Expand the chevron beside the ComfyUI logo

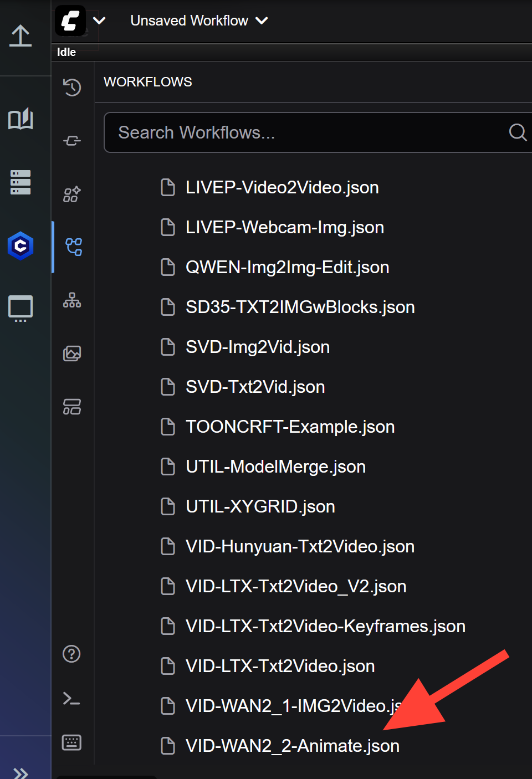[99, 20]
